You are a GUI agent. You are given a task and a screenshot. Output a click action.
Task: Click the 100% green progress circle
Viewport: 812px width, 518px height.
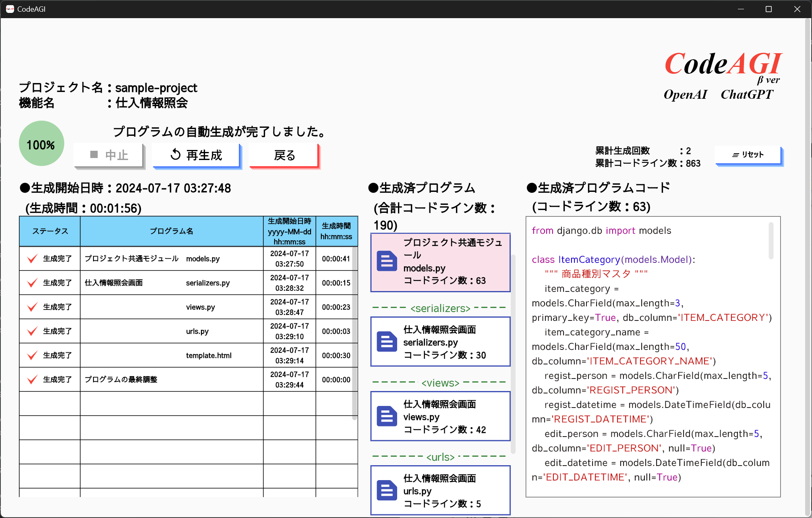point(41,144)
